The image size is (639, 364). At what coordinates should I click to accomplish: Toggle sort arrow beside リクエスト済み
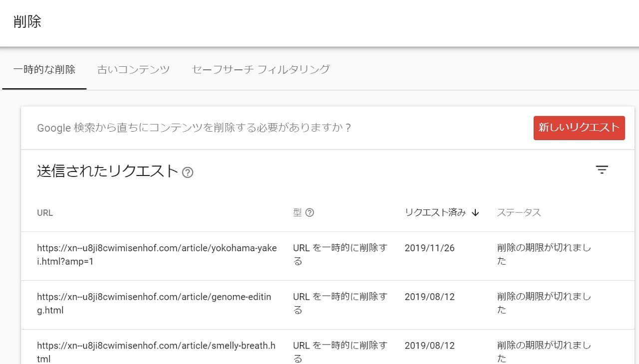[475, 213]
